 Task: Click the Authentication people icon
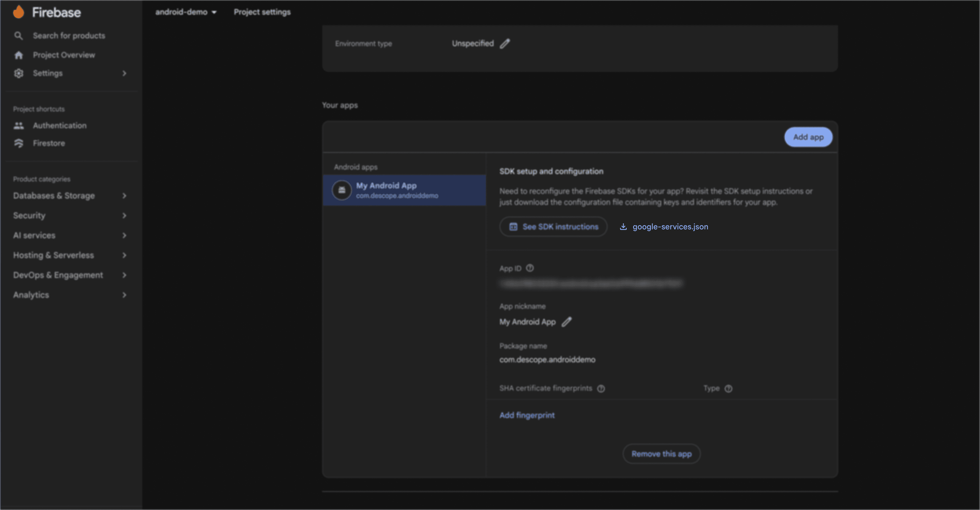[x=19, y=125]
